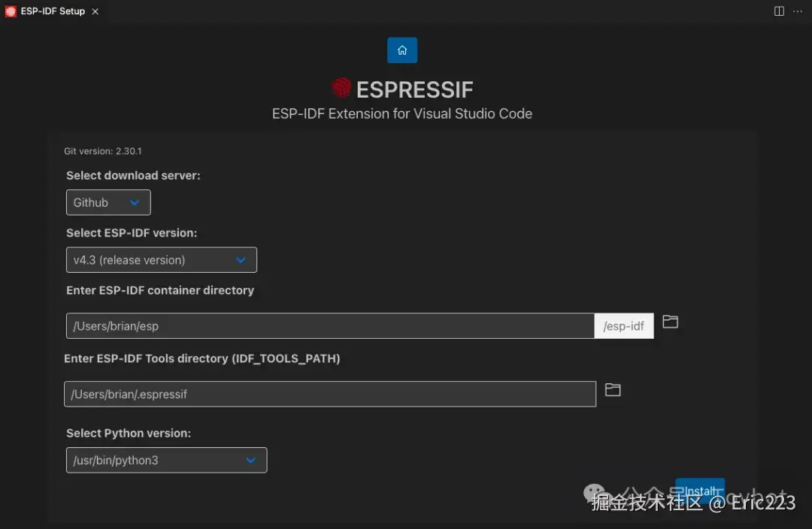Click the /esp-idf path suffix label
Screen dimensions: 812x529
(x=624, y=326)
